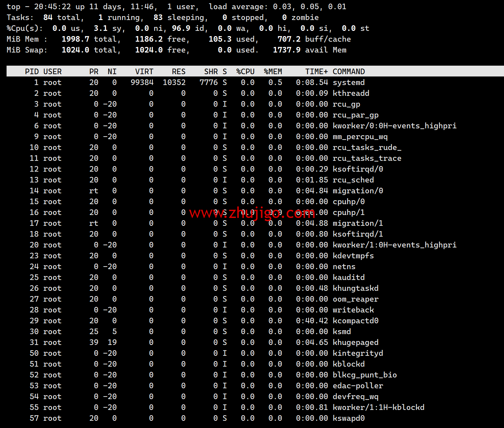Click the kworker/1:1H-kblockd process name
The width and height of the screenshot is (504, 428).
pyautogui.click(x=378, y=407)
